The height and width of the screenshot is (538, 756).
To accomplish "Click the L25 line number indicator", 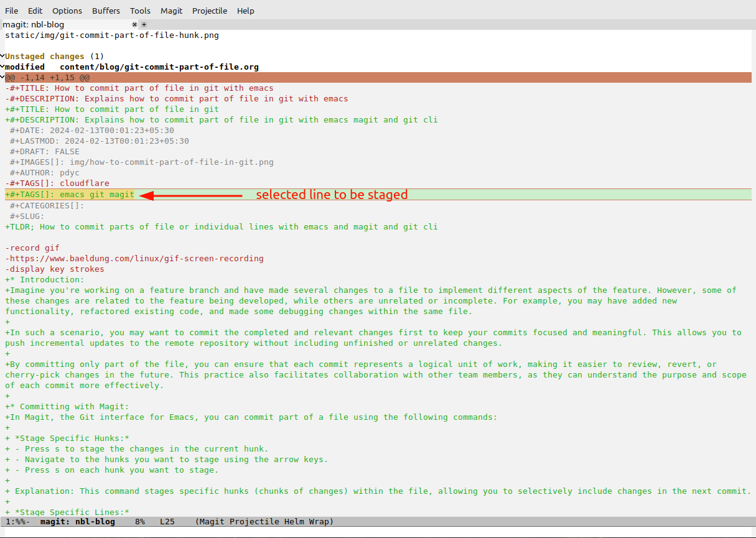I will (x=167, y=522).
